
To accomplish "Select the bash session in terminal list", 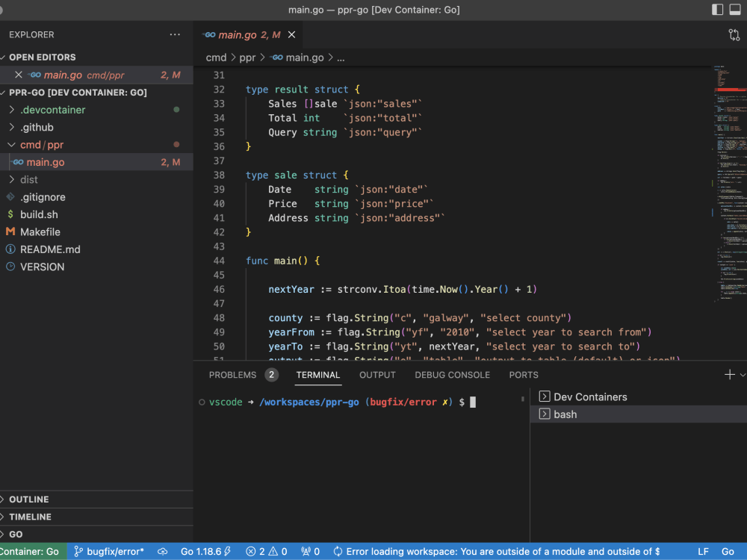I will 566,414.
